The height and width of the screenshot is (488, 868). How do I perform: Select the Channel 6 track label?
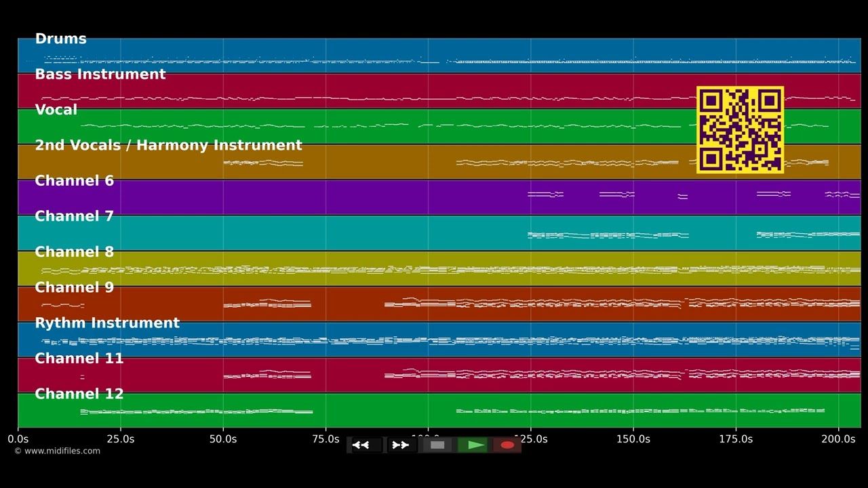tap(74, 181)
